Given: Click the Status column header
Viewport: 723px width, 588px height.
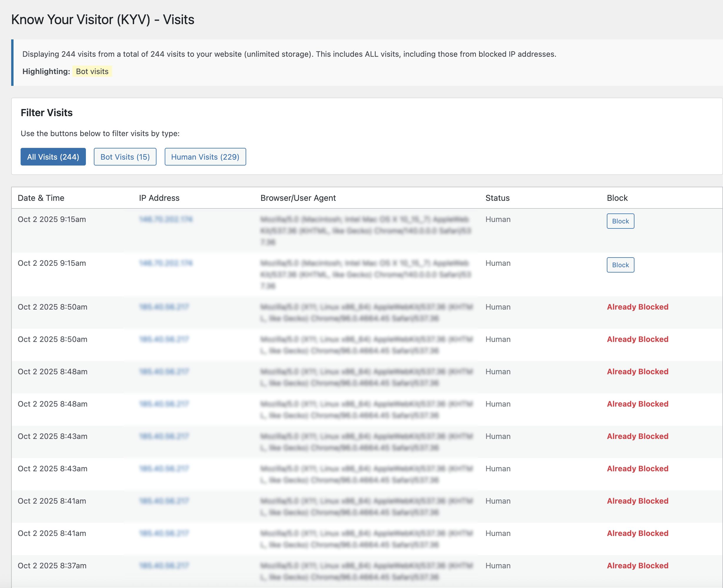Looking at the screenshot, I should point(497,198).
